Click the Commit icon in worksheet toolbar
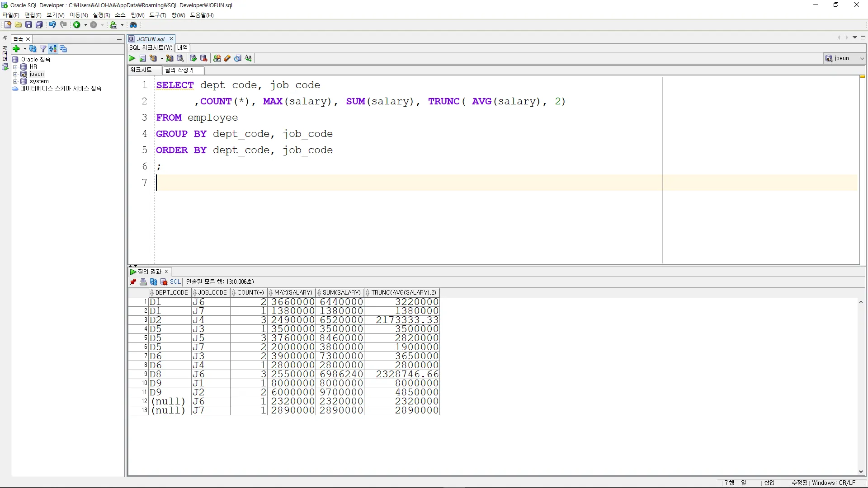The width and height of the screenshot is (868, 488). (193, 58)
